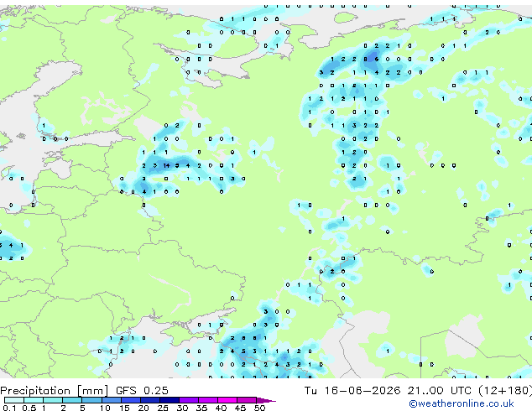The image size is (532, 411).
Task: Click the "35" legend scale label
Action: (201, 408)
